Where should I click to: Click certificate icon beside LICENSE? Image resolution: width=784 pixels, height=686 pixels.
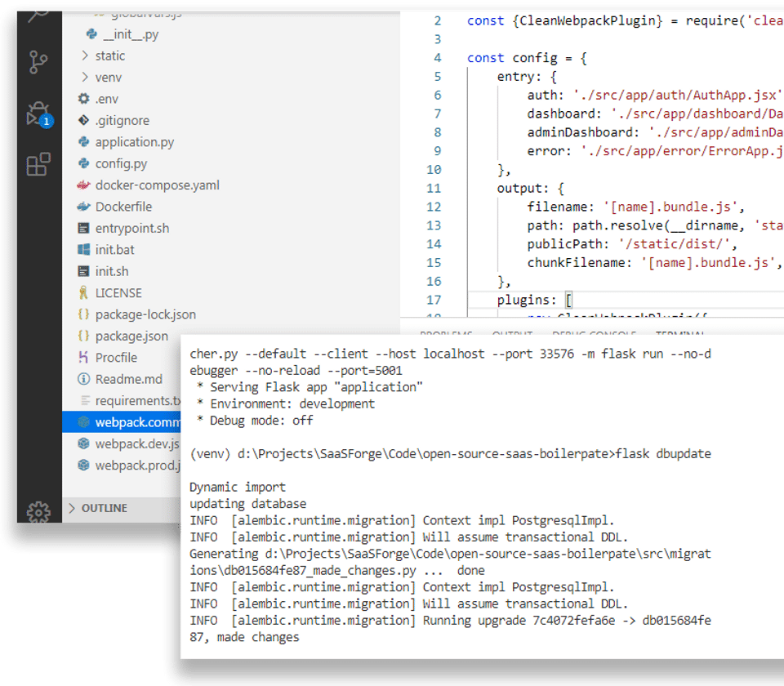coord(83,292)
